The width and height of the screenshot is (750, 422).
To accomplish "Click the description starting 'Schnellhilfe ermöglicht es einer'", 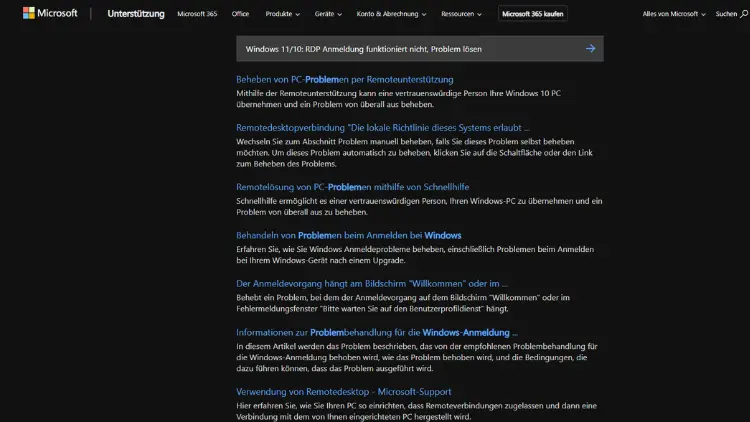I will point(419,207).
